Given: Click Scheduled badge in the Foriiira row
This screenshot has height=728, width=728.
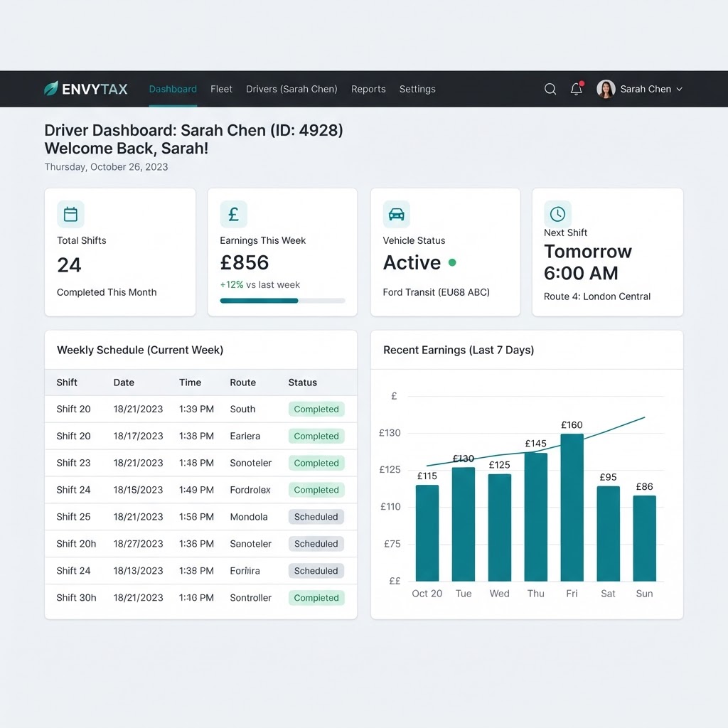Looking at the screenshot, I should [x=316, y=571].
